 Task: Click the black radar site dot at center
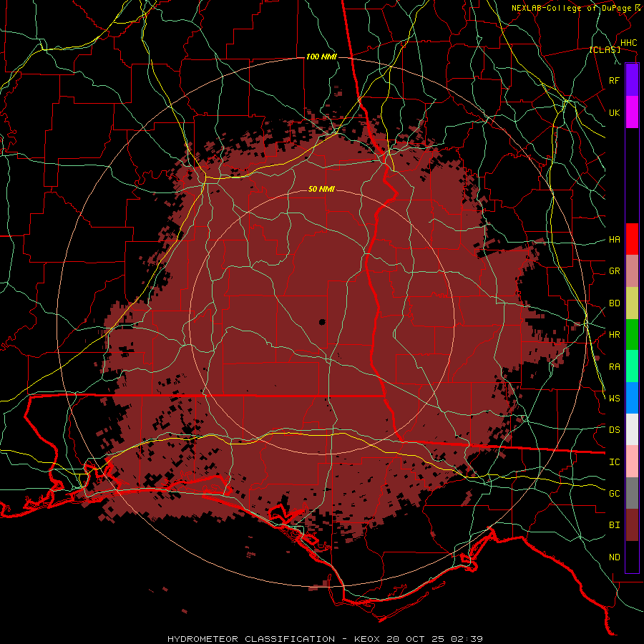322,321
